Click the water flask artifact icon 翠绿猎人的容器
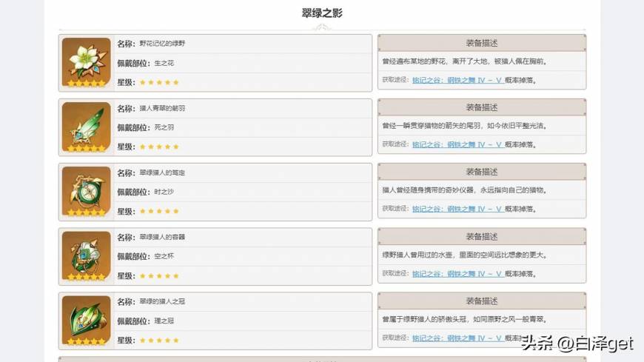This screenshot has height=362, width=644. pos(87,256)
